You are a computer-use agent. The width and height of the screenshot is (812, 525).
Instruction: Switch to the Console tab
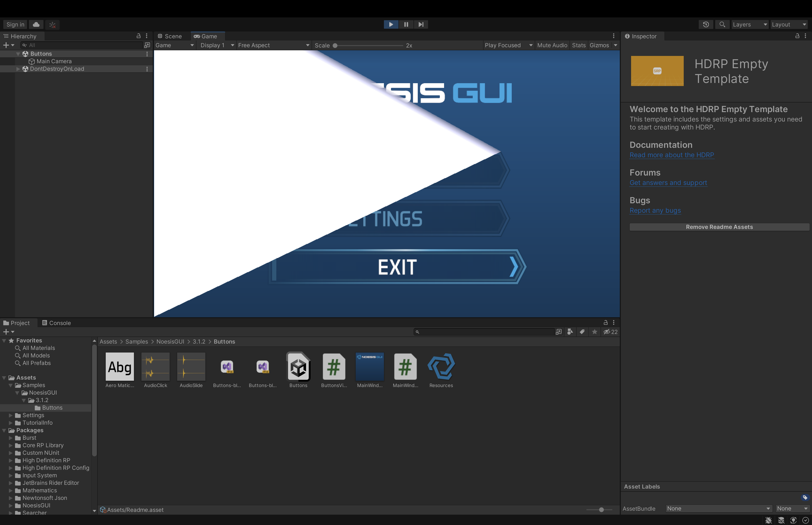click(57, 323)
